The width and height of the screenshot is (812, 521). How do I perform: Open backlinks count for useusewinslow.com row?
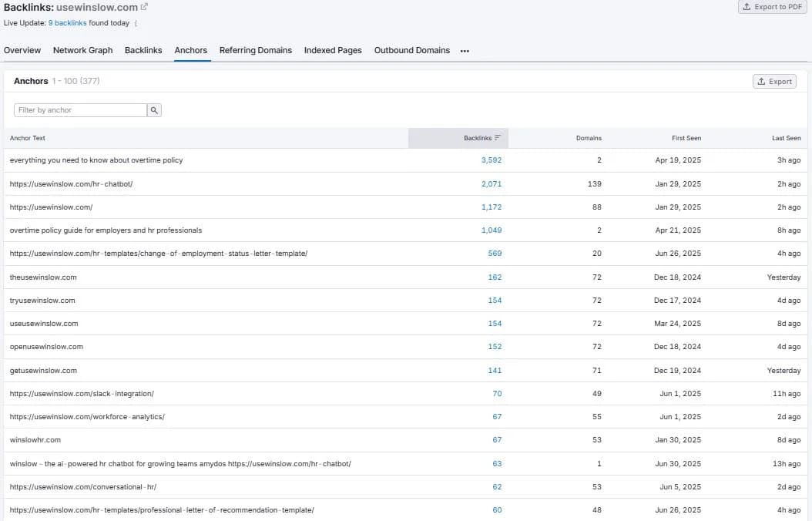click(x=495, y=323)
